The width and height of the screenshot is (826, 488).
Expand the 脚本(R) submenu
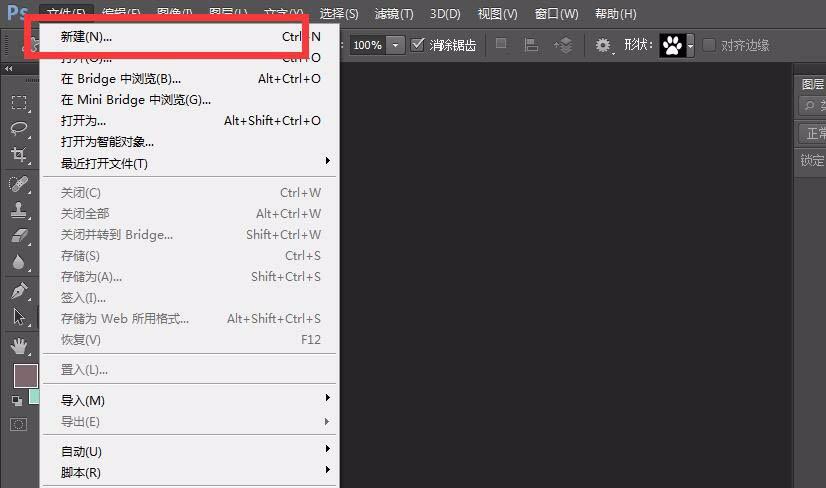(191, 473)
